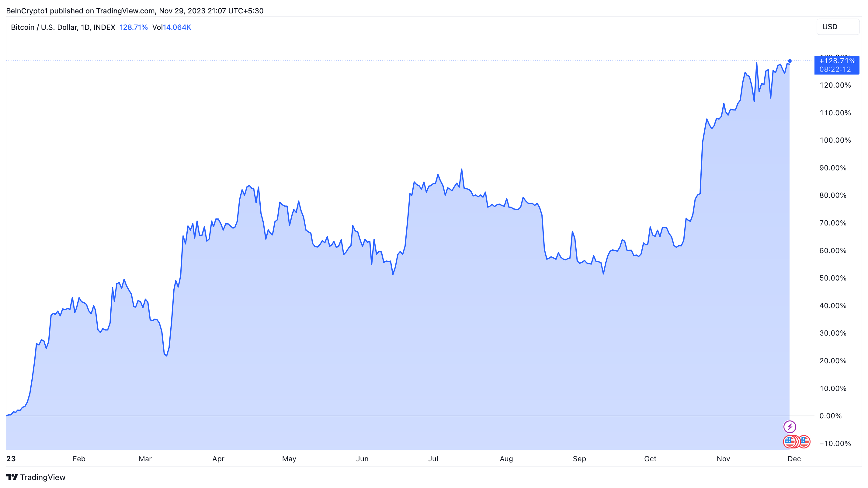Click the 128.71% value in legend

pos(134,27)
